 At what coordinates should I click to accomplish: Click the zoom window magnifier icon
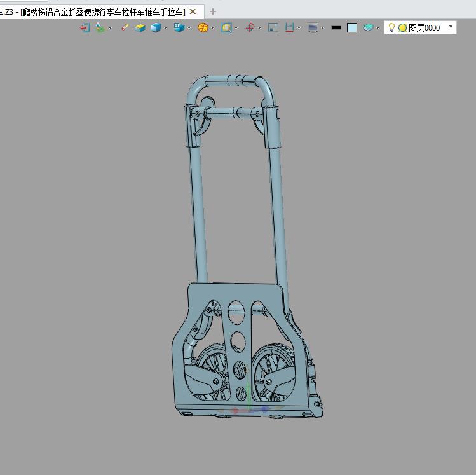coord(226,27)
